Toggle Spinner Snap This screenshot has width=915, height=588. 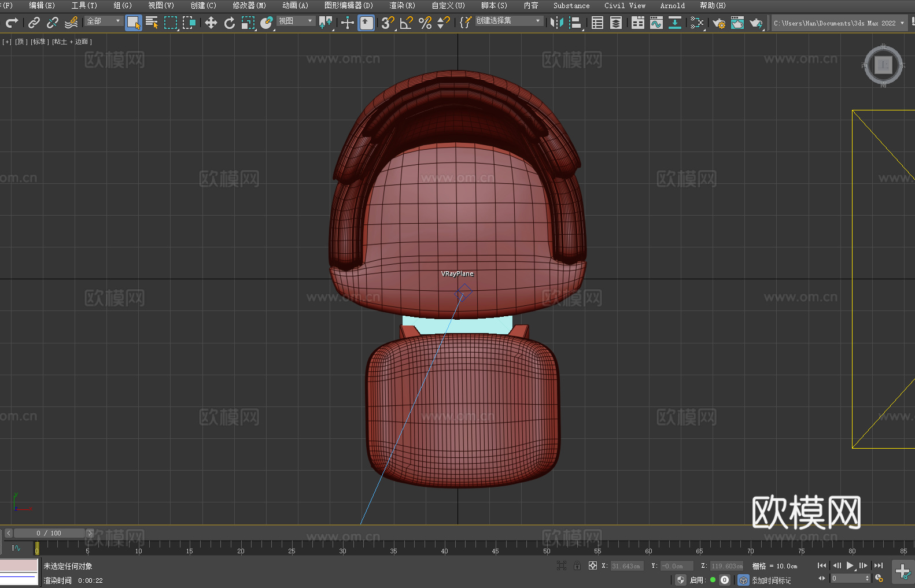point(444,23)
